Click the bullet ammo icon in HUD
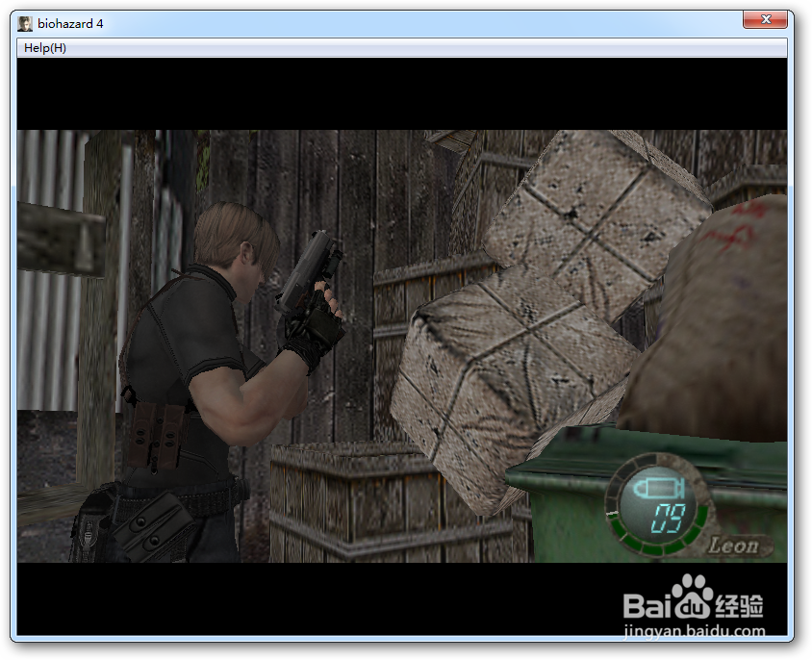 (x=660, y=489)
